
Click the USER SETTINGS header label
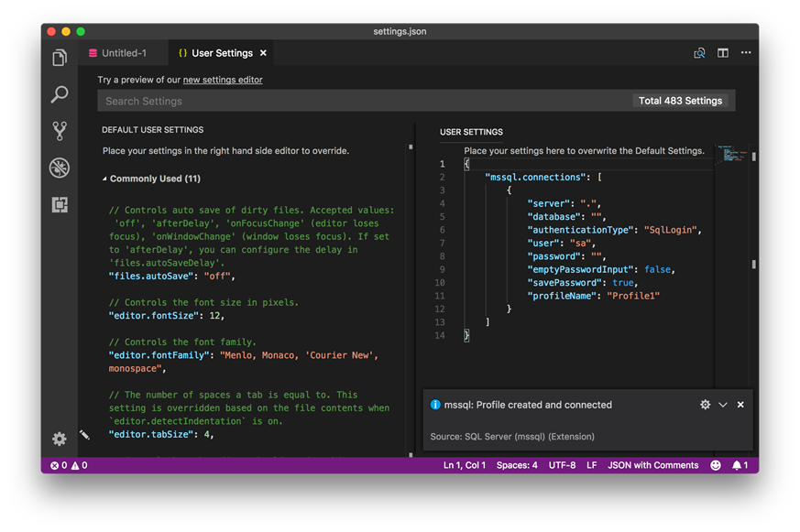click(x=471, y=132)
